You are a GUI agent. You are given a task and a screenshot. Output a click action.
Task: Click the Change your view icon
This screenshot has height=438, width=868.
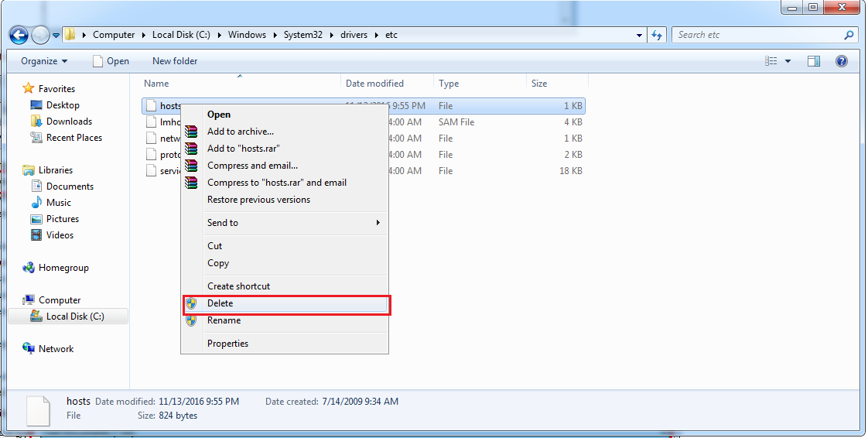[771, 61]
